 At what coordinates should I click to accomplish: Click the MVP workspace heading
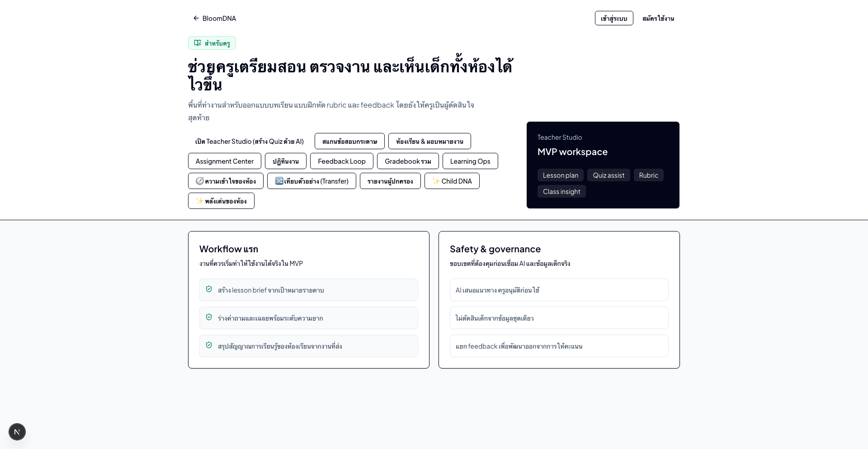click(572, 152)
